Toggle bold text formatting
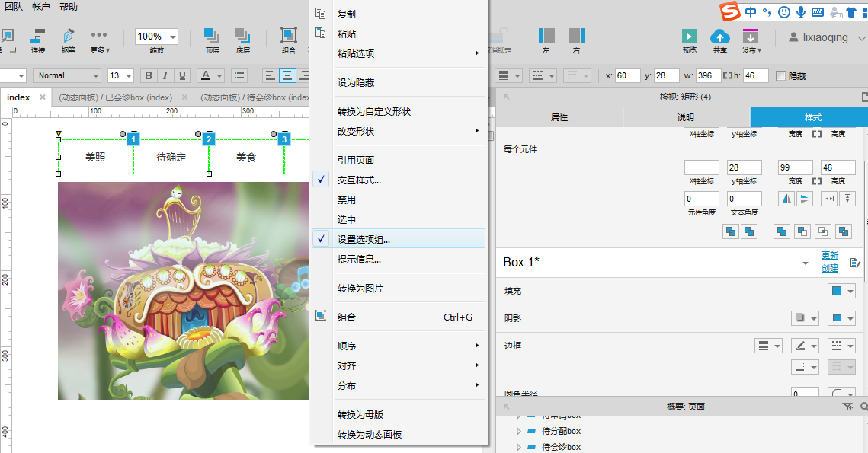 click(x=149, y=75)
